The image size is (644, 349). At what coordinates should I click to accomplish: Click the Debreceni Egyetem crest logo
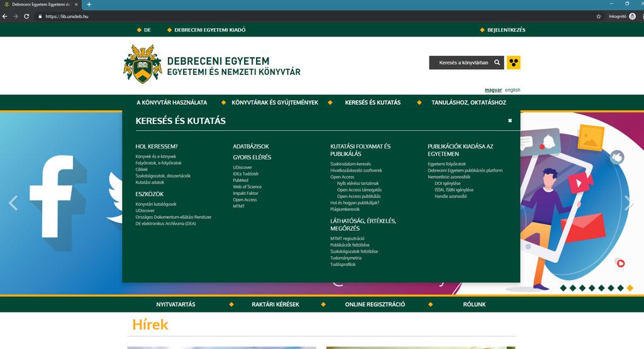click(x=143, y=64)
